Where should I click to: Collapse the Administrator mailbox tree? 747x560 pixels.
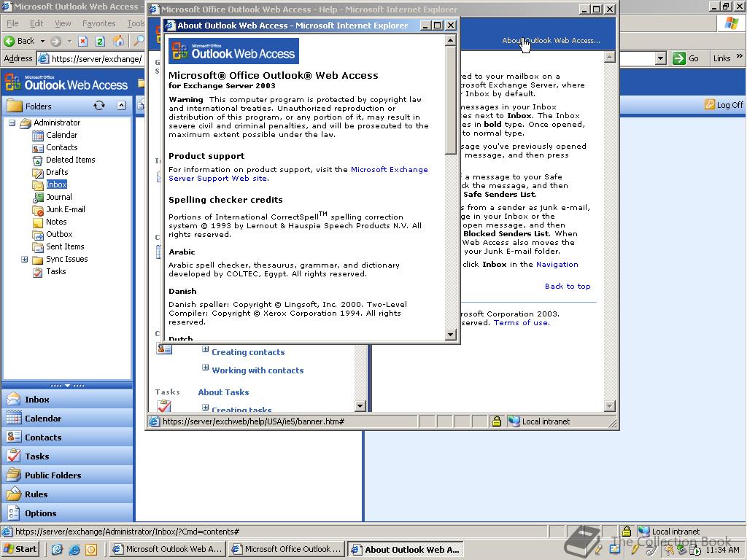[x=12, y=122]
